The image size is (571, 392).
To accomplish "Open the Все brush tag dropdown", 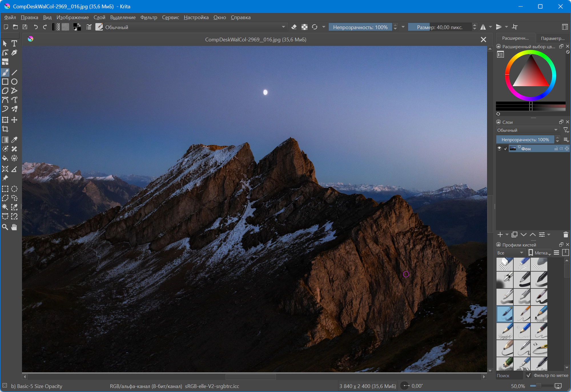I will coord(510,253).
